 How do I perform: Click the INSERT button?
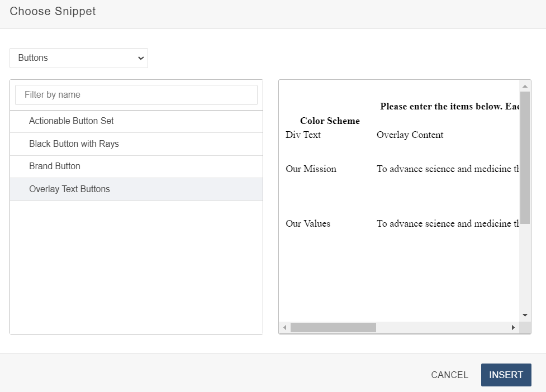tap(506, 375)
